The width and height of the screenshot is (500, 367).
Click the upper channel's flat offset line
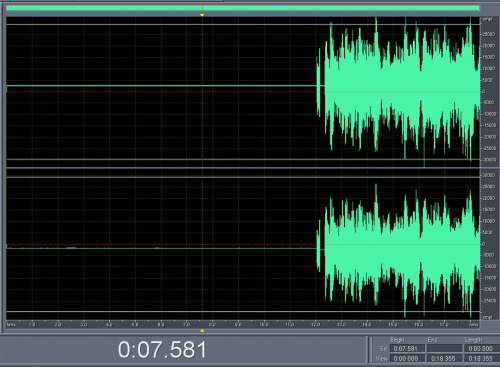pos(161,86)
